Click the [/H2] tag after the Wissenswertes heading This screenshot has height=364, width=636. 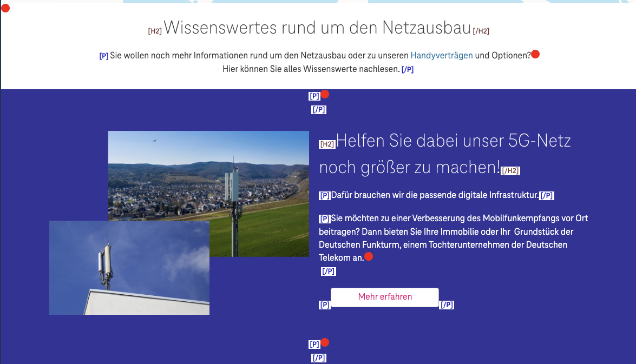(482, 31)
